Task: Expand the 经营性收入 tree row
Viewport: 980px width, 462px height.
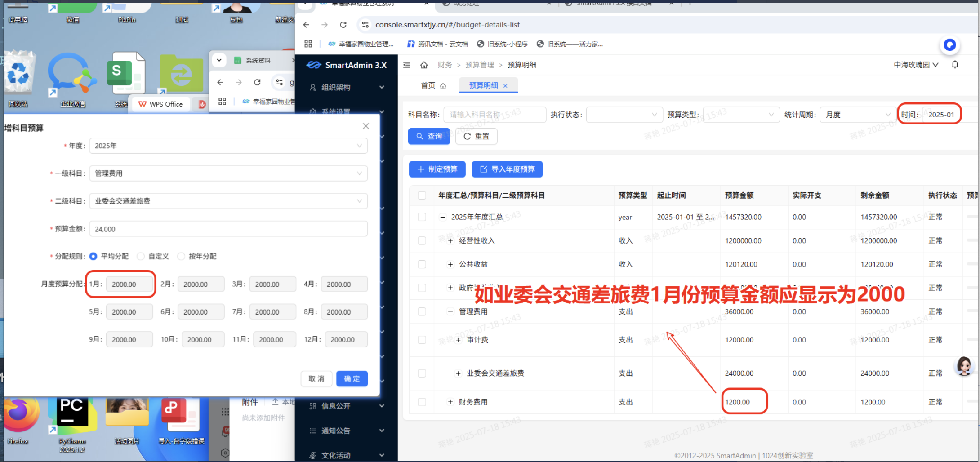Action: 450,241
